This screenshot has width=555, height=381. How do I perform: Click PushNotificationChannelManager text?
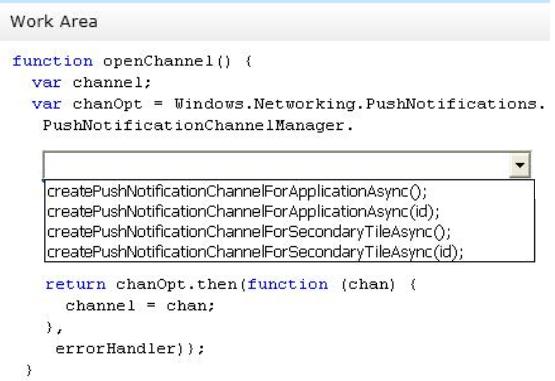pos(198,126)
